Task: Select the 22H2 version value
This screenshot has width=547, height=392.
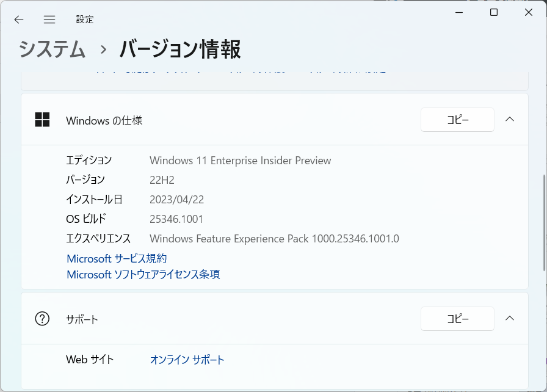Action: click(162, 180)
